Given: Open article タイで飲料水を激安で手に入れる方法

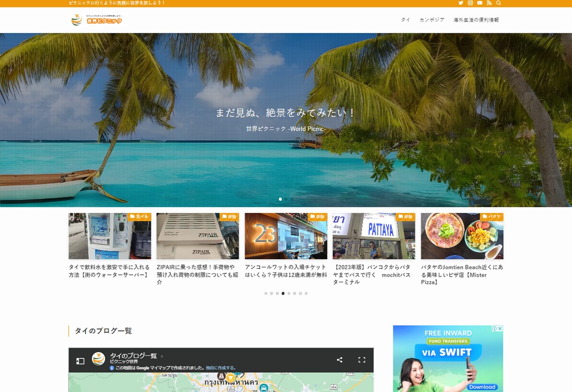Looking at the screenshot, I should click(109, 271).
